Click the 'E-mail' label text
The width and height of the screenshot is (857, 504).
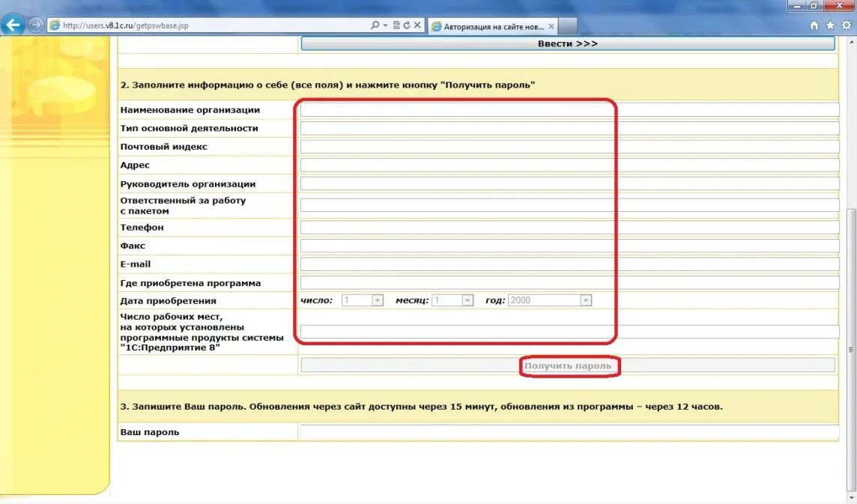click(136, 264)
